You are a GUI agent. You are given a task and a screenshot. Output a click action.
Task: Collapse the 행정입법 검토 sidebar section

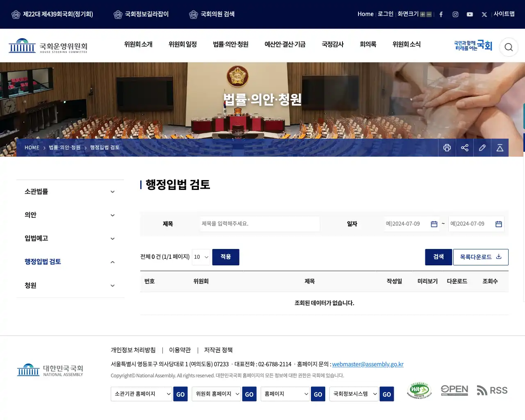coord(70,262)
